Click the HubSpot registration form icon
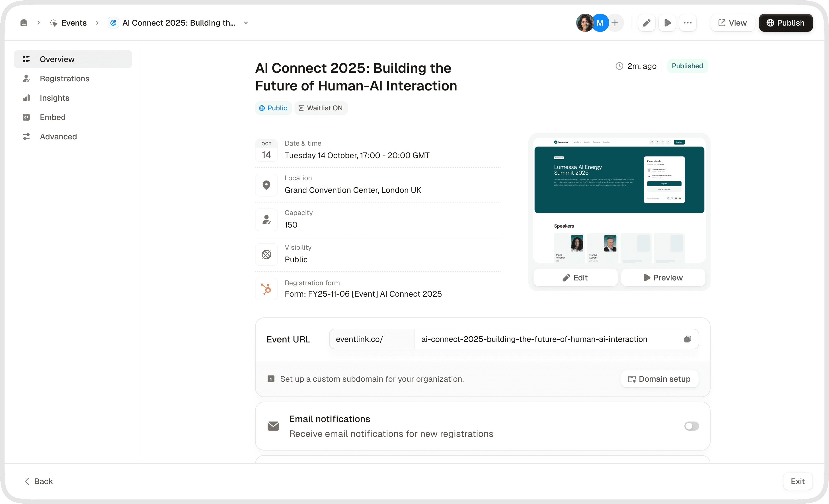The width and height of the screenshot is (829, 504). point(266,289)
